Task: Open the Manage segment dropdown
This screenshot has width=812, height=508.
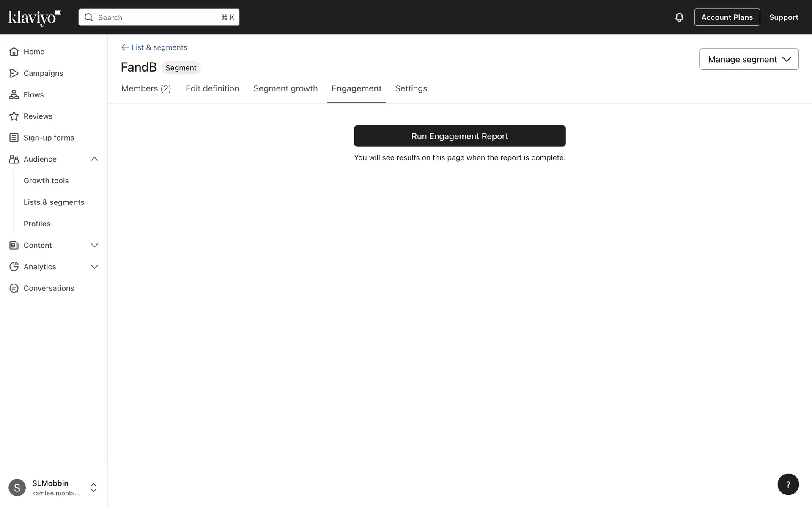Action: coord(749,59)
